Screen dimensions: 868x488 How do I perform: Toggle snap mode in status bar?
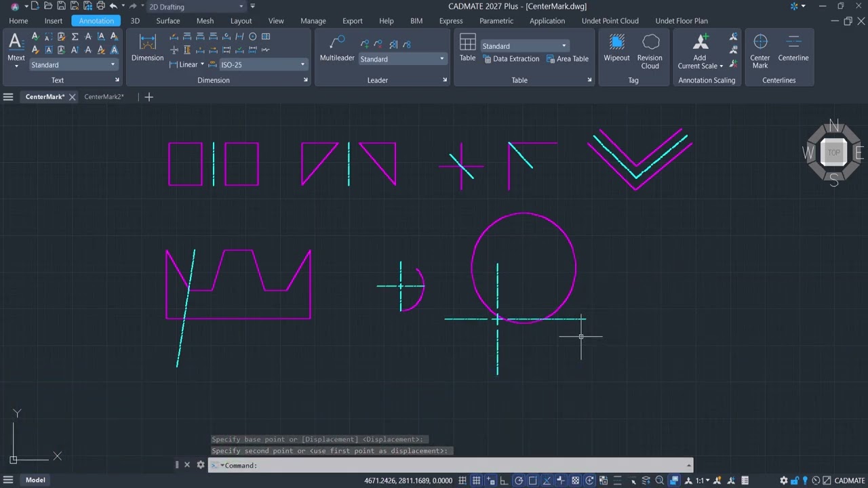[462, 481]
